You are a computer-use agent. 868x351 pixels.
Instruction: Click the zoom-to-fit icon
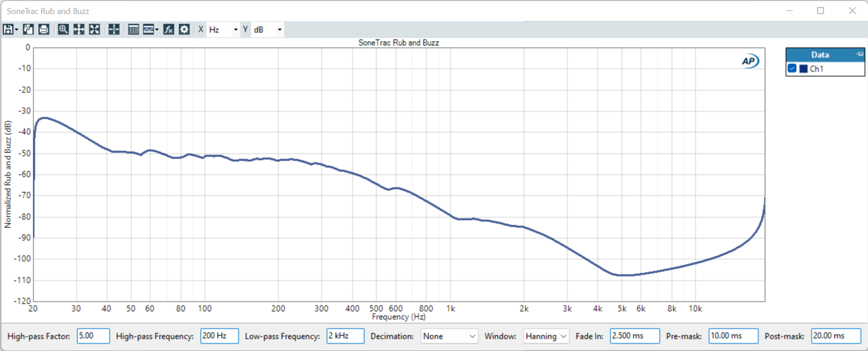pos(94,30)
